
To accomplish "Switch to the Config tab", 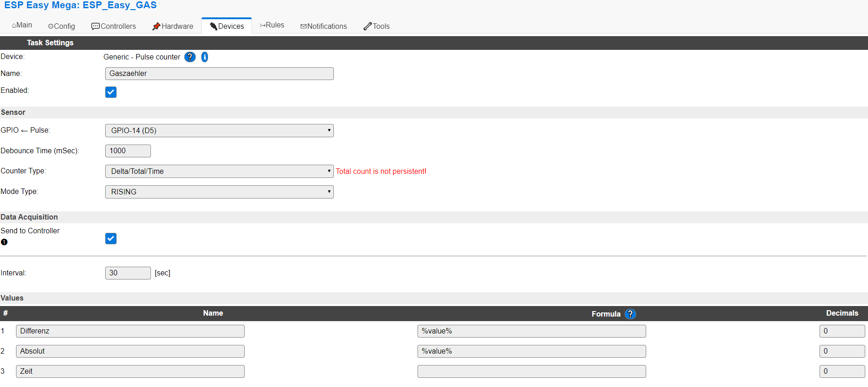I will point(61,26).
